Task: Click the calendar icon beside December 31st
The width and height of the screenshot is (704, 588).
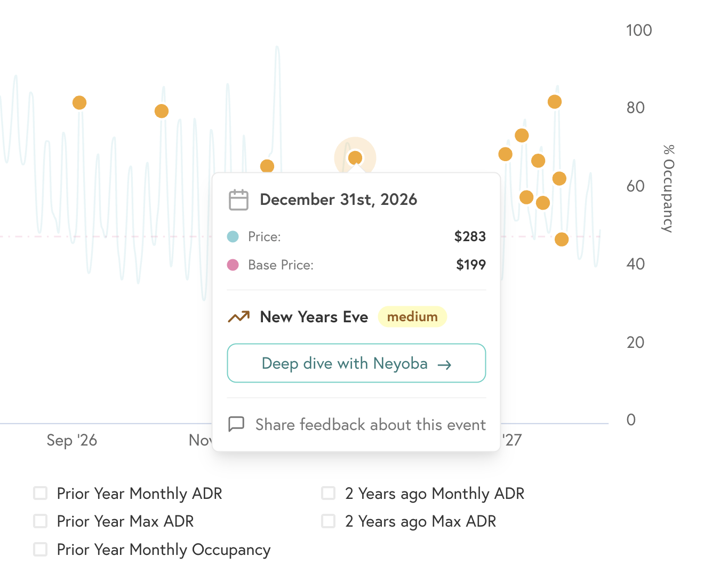Action: [239, 200]
